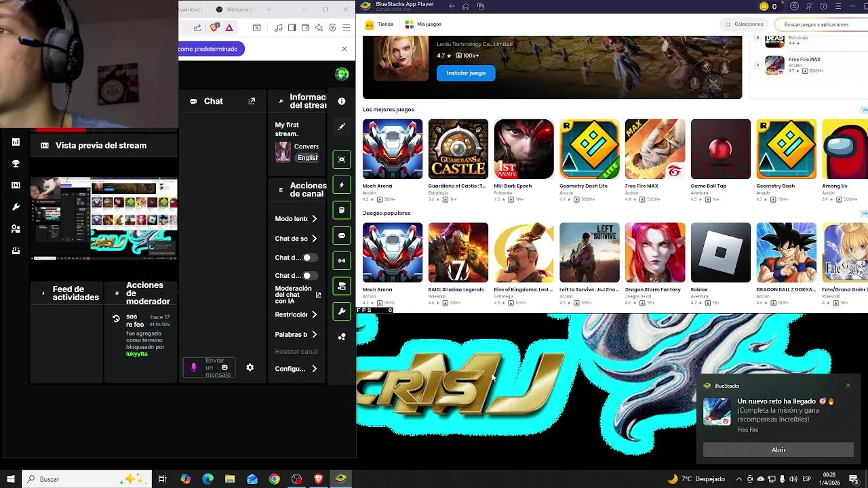Screen dimensions: 868x488
Task: Click the Windows Start button
Action: (10, 479)
